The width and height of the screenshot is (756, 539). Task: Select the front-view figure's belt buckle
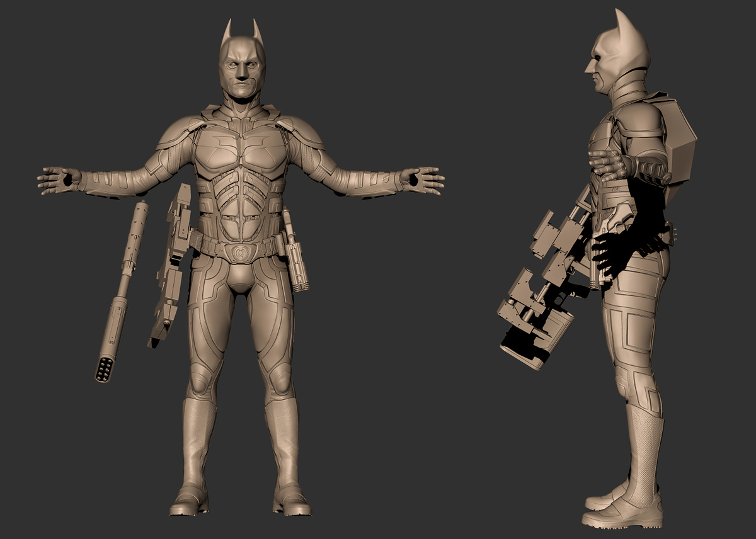pos(240,252)
